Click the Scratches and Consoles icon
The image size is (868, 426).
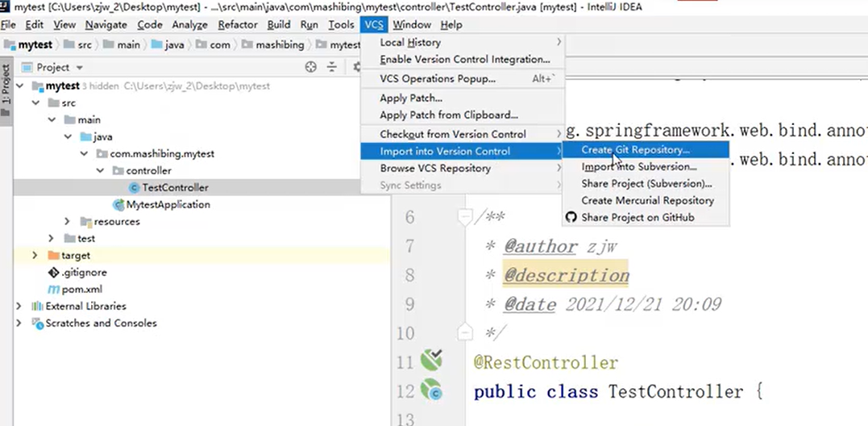pyautogui.click(x=38, y=323)
